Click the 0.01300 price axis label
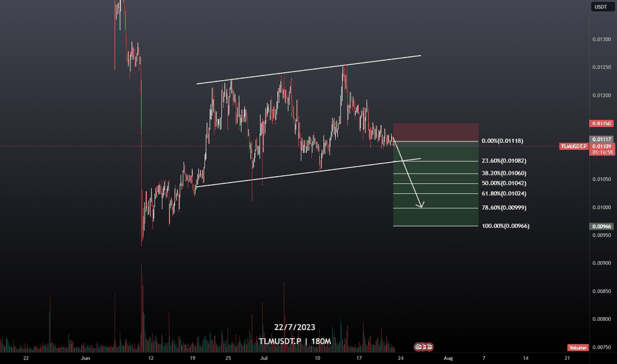The width and height of the screenshot is (617, 364). (602, 39)
